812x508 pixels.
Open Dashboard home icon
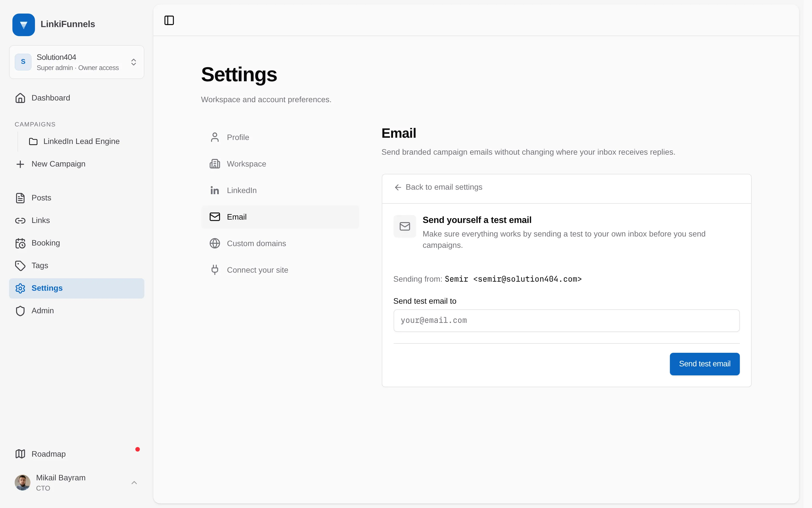20,98
